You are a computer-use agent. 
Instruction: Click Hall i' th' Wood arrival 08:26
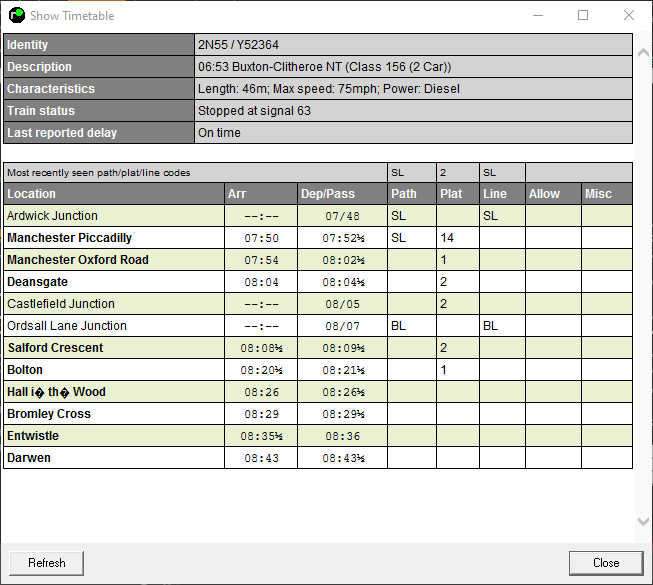pyautogui.click(x=261, y=392)
